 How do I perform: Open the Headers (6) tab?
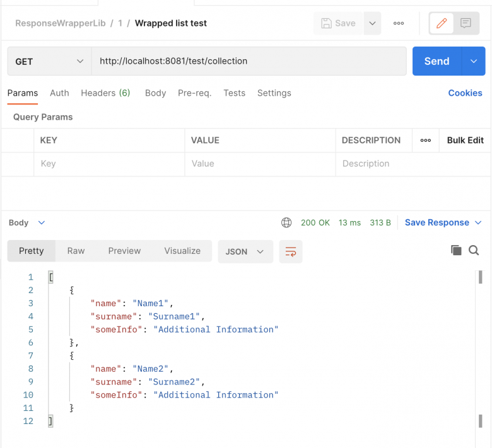point(105,93)
